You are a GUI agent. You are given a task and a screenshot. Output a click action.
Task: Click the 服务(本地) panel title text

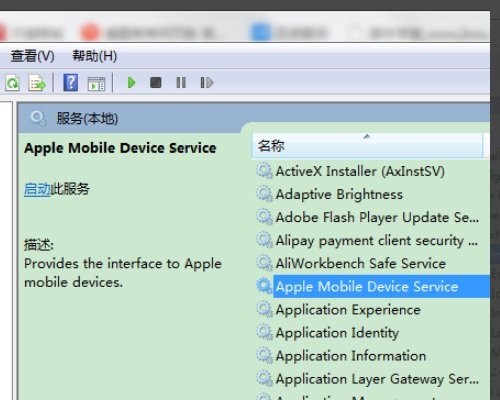[87, 118]
